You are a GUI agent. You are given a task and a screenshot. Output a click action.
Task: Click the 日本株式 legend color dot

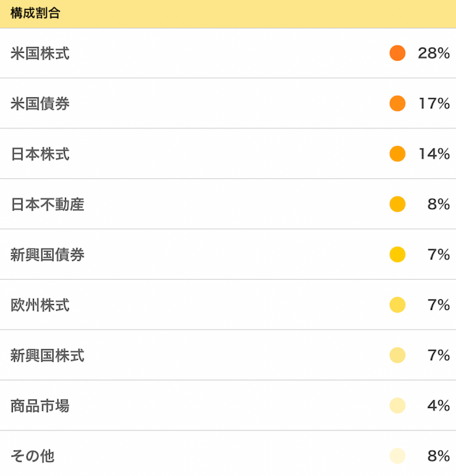397,154
